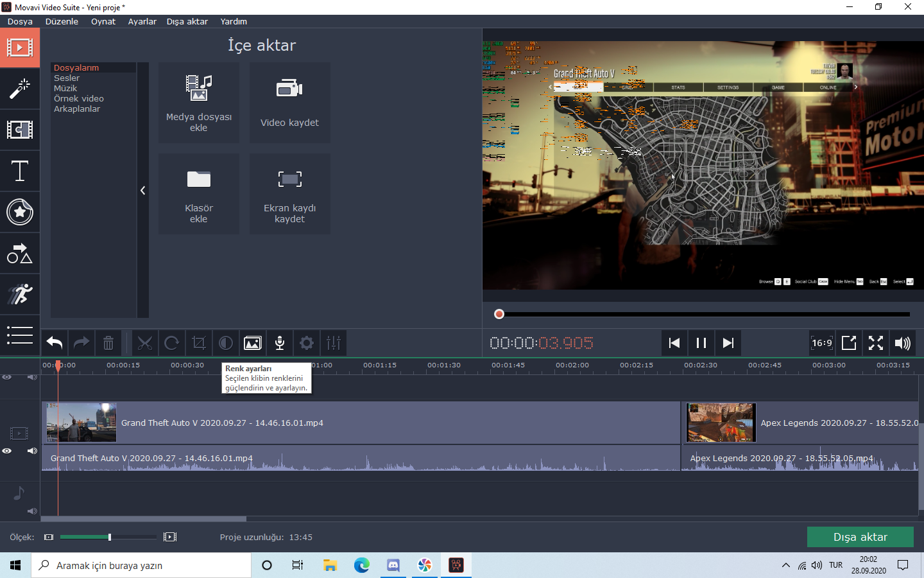Open the Ayarlar menu

pos(142,21)
